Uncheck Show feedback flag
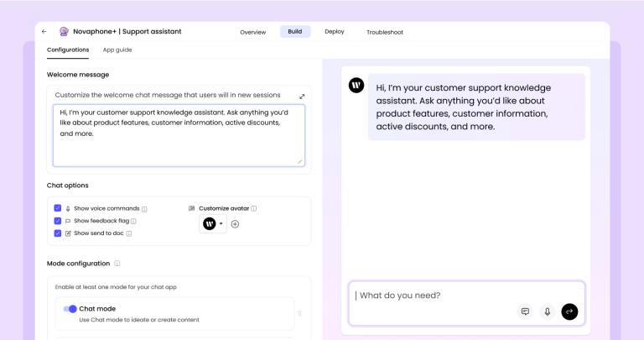 58,221
